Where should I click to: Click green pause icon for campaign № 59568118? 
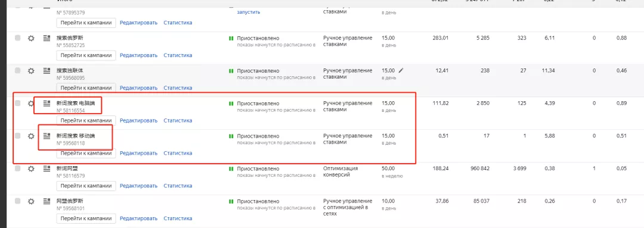click(231, 136)
